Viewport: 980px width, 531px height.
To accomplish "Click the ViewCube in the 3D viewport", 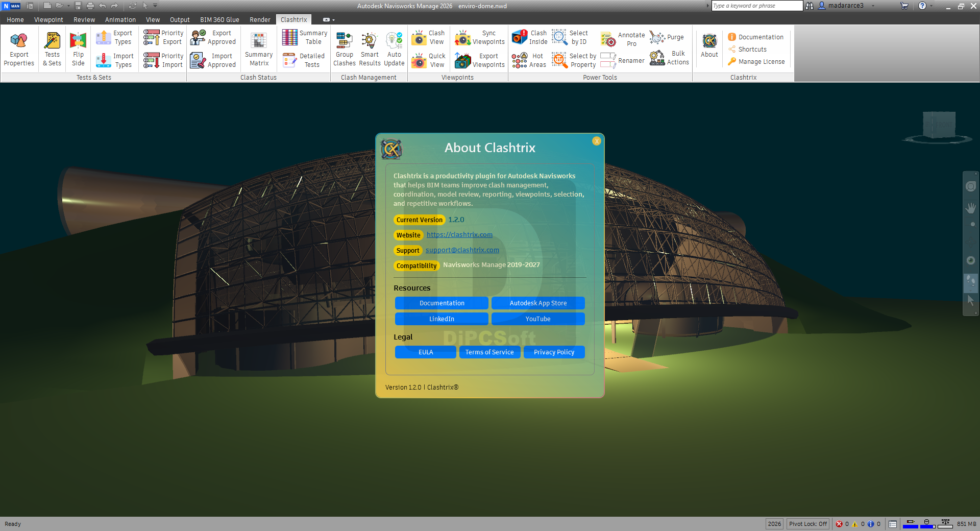I will click(939, 126).
